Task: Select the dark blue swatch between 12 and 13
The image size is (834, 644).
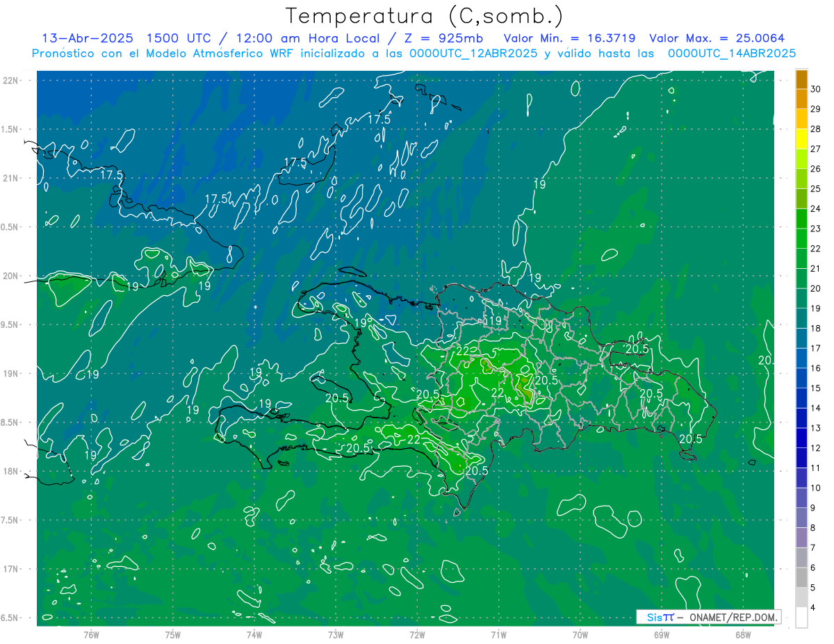Action: (x=802, y=438)
